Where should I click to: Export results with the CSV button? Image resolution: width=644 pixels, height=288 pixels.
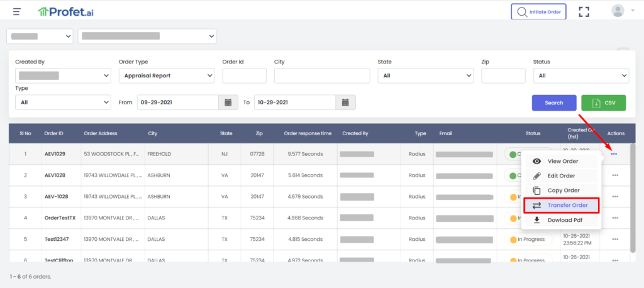click(603, 102)
